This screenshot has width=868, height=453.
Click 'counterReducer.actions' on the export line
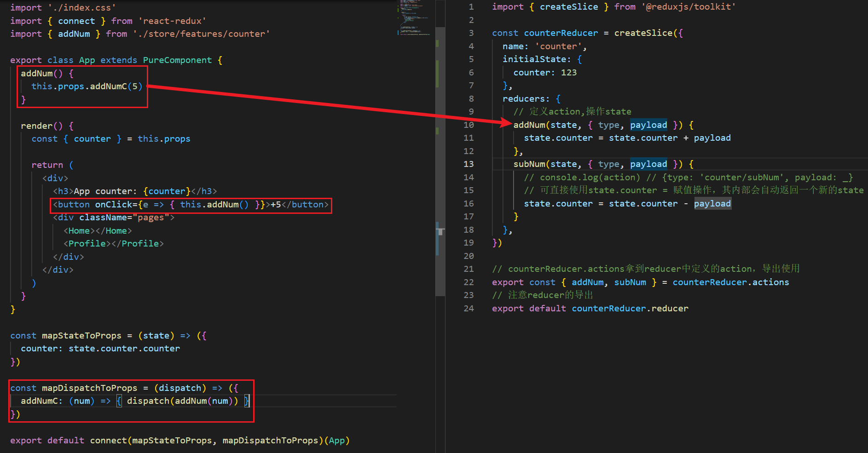(x=731, y=282)
